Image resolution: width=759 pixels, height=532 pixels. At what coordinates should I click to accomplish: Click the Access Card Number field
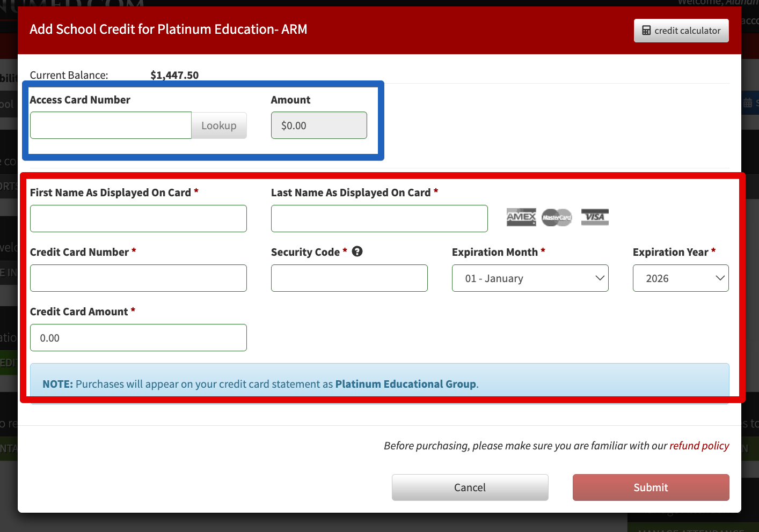(x=111, y=125)
